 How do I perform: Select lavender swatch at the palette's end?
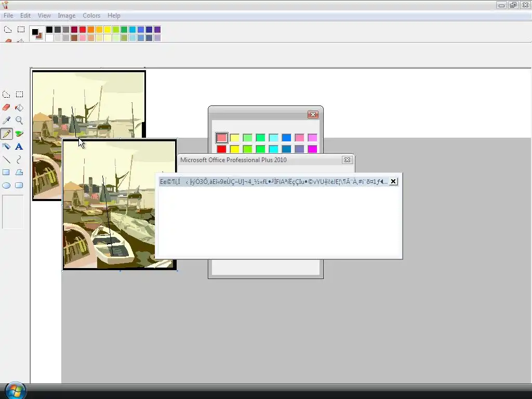tap(157, 37)
